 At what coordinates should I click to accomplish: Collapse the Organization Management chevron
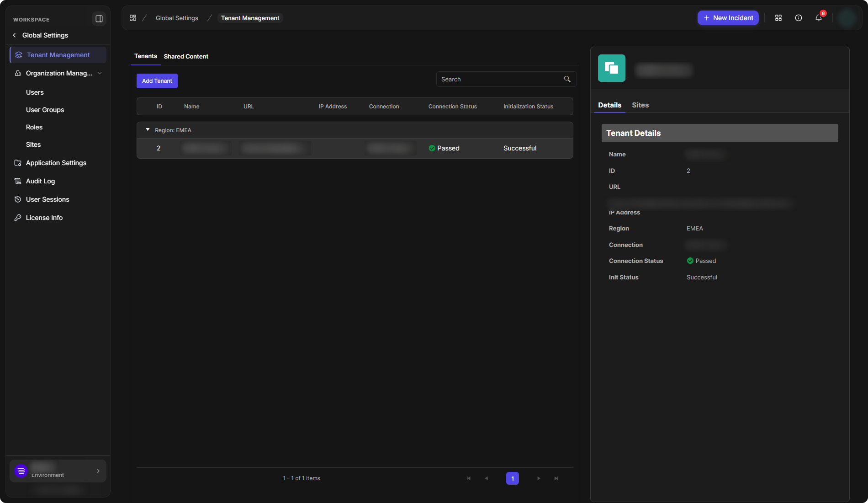tap(100, 73)
